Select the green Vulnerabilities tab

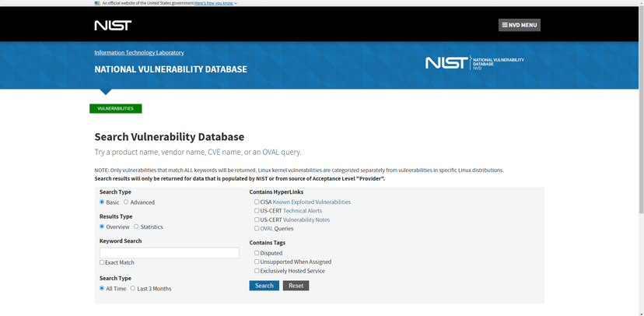point(116,108)
